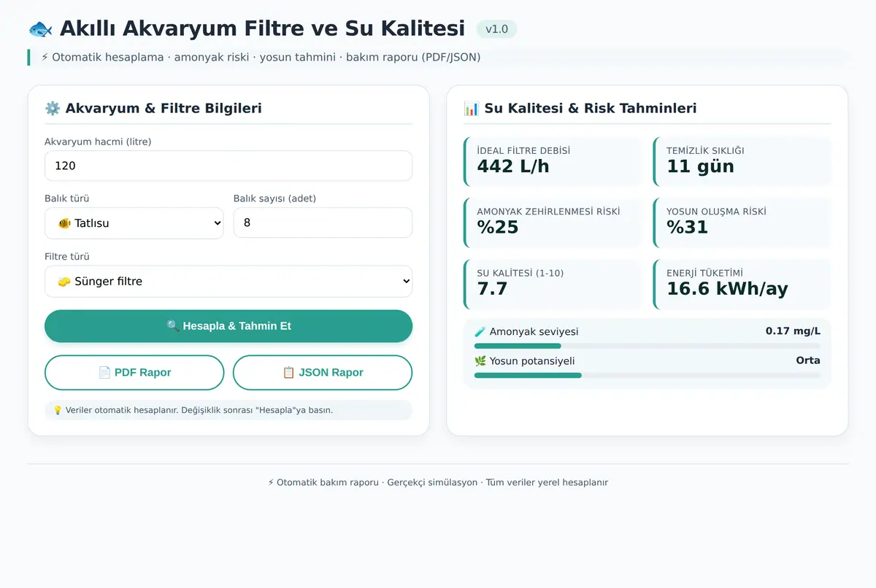
Task: Download the PDF Rapor
Action: pos(134,373)
